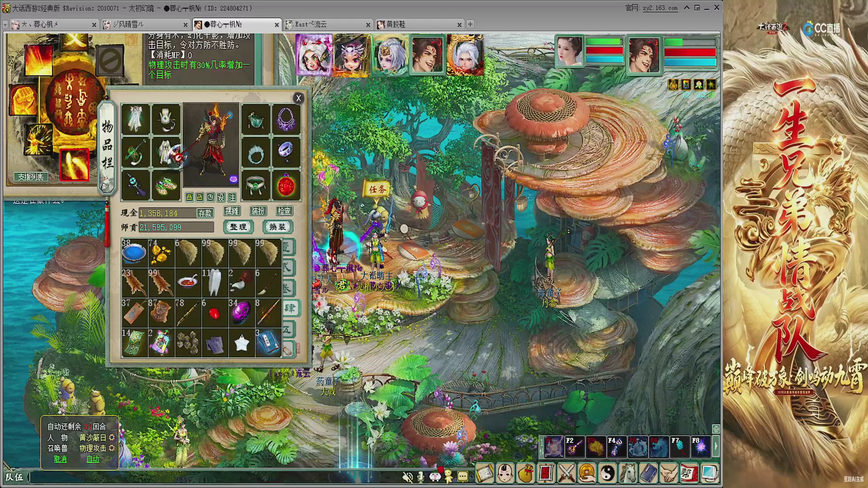The height and width of the screenshot is (488, 868).
Task: Toggle the 注 button under character portrait
Action: pos(232,197)
